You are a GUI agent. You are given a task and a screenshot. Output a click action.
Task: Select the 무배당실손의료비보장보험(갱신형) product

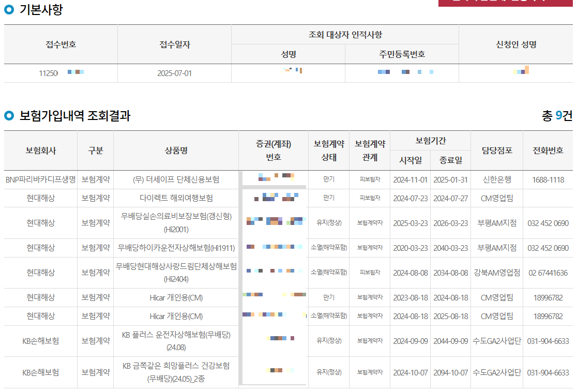coord(176,223)
